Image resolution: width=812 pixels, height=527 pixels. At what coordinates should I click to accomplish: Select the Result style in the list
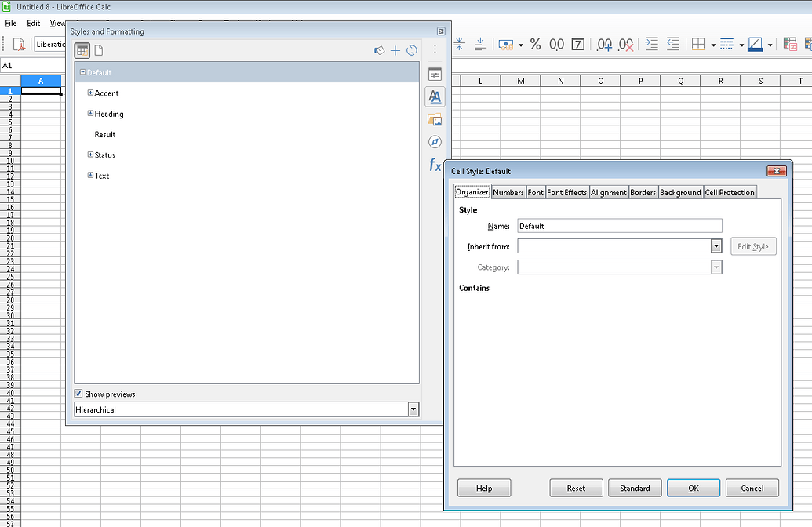(106, 134)
